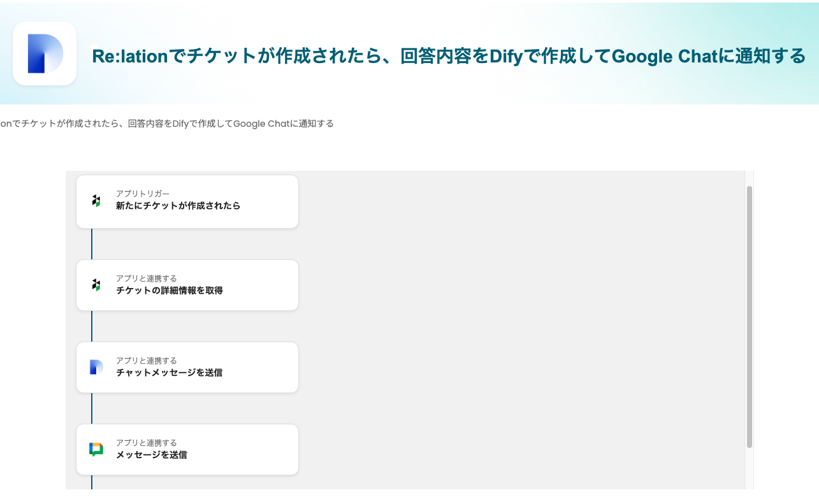The height and width of the screenshot is (504, 819).
Task: Click the Re:lation icon on チケットの詳細情報を取得 card
Action: tap(96, 285)
